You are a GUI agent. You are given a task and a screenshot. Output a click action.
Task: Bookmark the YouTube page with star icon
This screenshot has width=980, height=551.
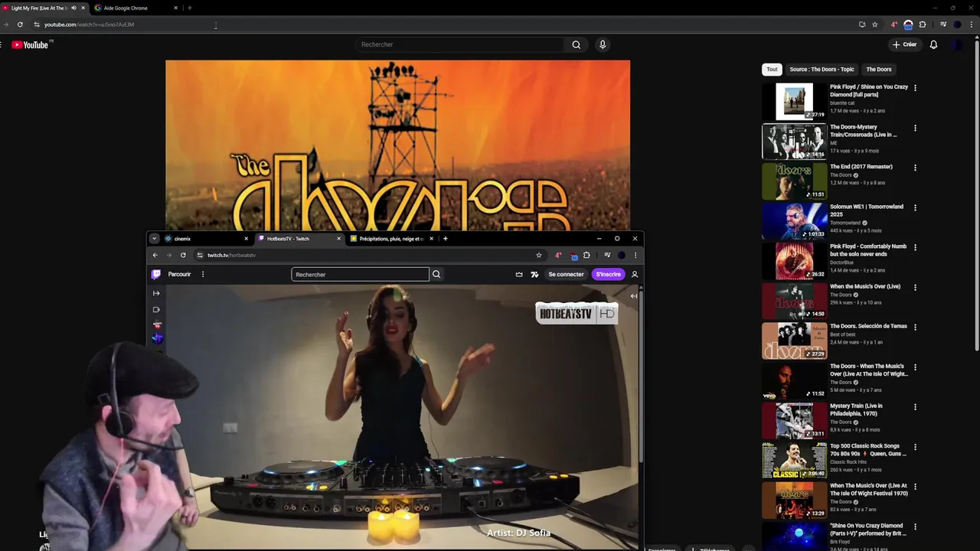(x=875, y=24)
